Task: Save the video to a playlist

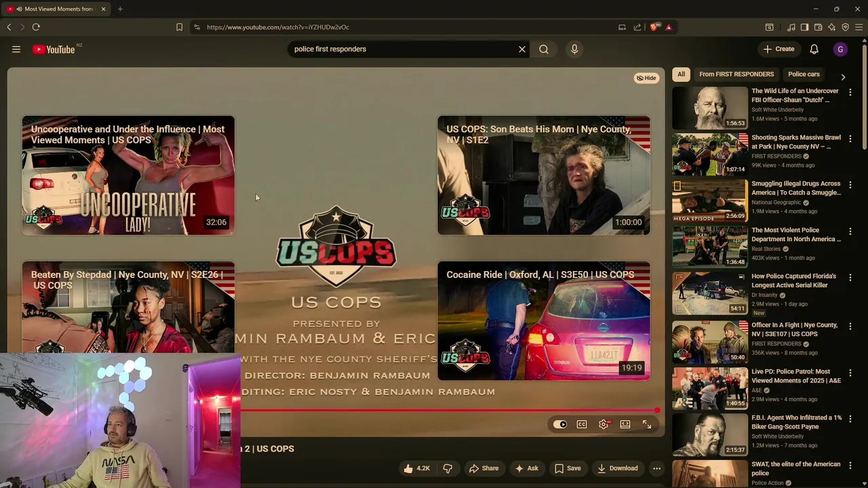Action: [x=568, y=468]
